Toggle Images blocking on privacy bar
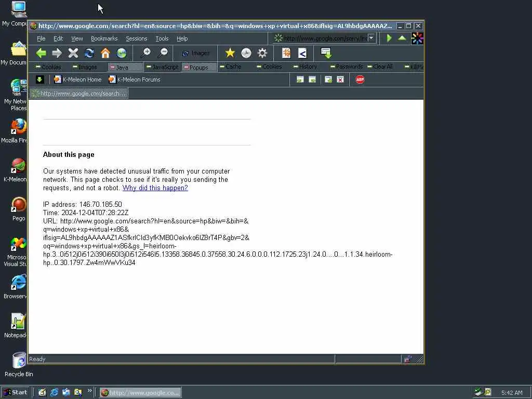 click(x=85, y=67)
